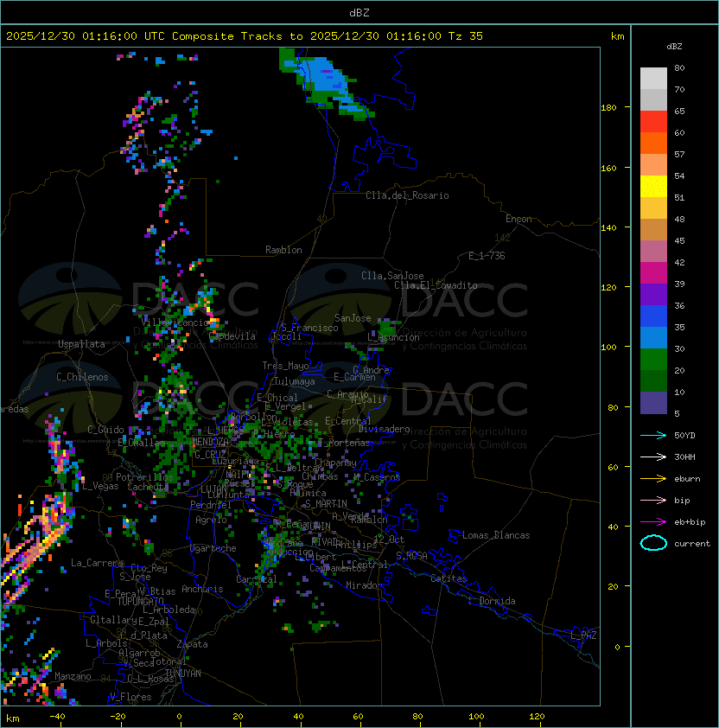Image resolution: width=719 pixels, height=728 pixels.
Task: Click the Anchoris map label
Action: click(202, 589)
